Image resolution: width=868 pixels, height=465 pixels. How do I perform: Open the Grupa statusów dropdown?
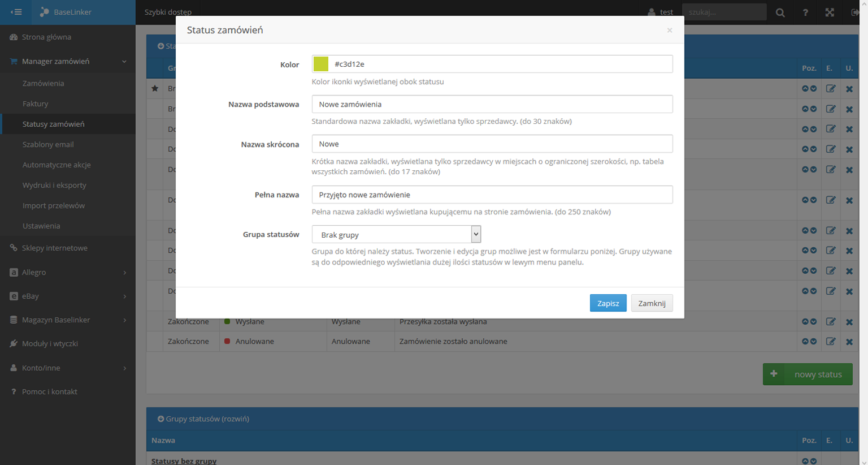[396, 234]
